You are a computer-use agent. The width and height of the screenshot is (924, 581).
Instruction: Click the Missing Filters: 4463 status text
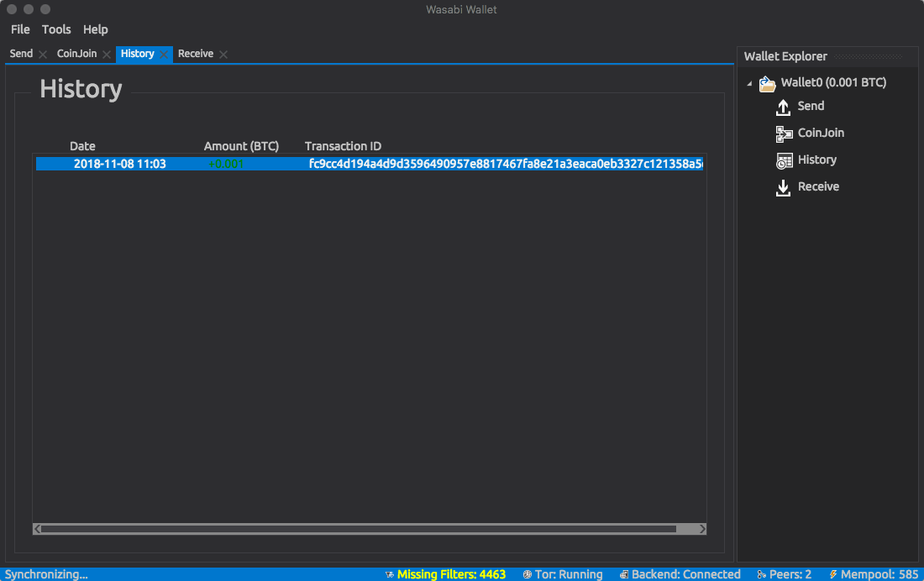(451, 574)
